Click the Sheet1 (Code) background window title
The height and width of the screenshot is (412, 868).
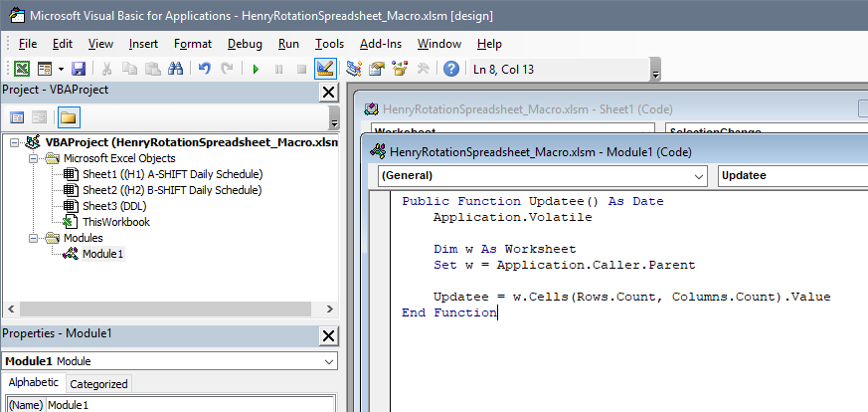(x=528, y=109)
